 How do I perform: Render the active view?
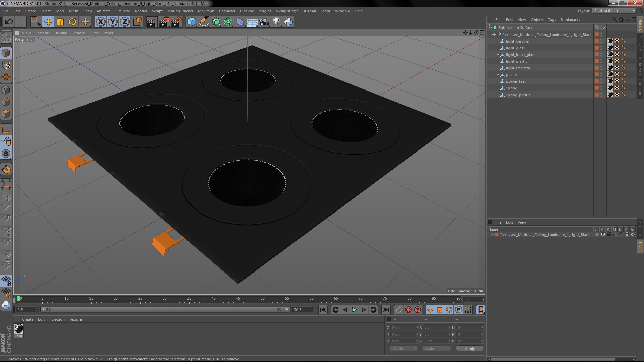point(151,22)
